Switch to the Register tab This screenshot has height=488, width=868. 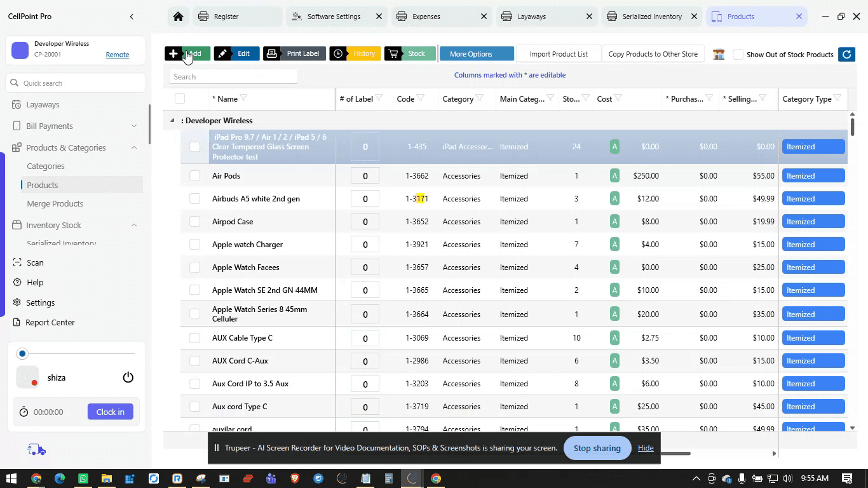[x=236, y=17]
